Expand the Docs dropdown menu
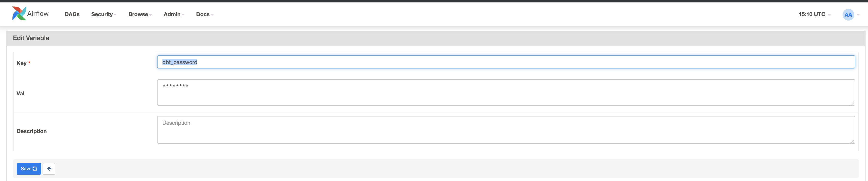 pos(205,14)
